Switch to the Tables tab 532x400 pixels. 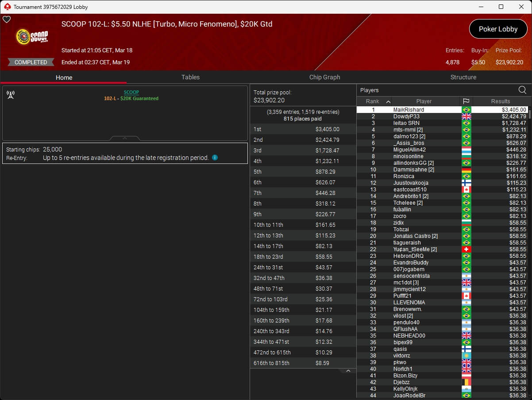(x=190, y=77)
